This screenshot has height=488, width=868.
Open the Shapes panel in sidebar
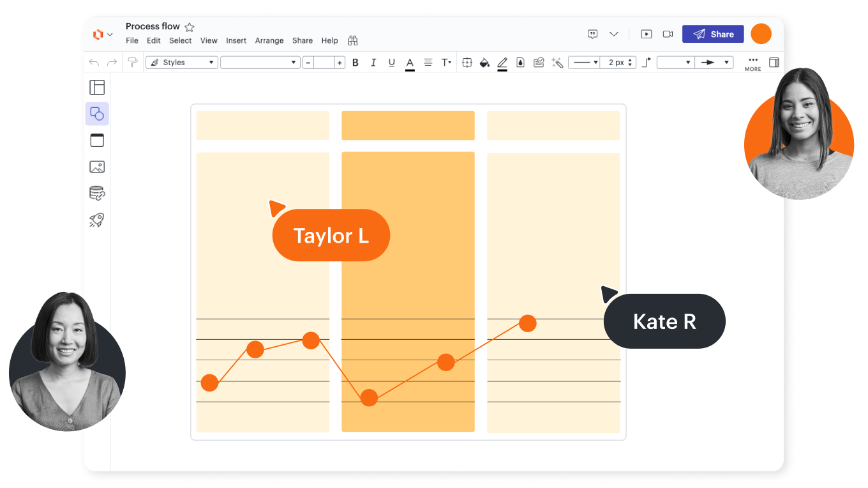[x=97, y=114]
